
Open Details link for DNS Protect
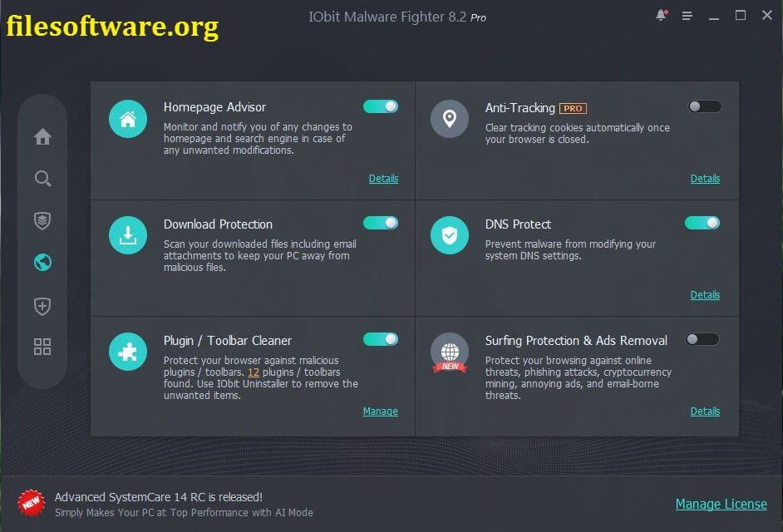point(705,295)
